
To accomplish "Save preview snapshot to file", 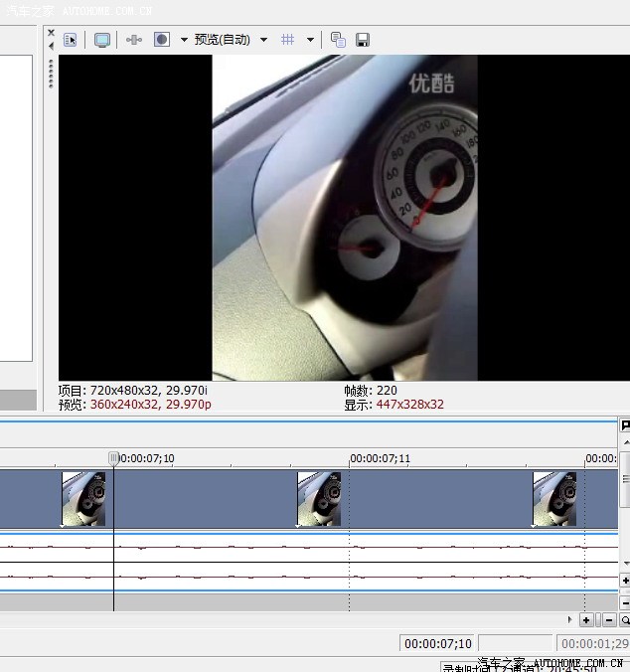I will click(x=363, y=40).
